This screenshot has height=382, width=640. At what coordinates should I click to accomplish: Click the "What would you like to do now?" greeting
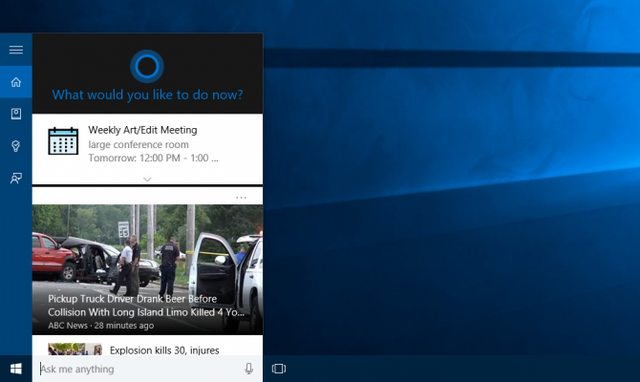coord(147,95)
